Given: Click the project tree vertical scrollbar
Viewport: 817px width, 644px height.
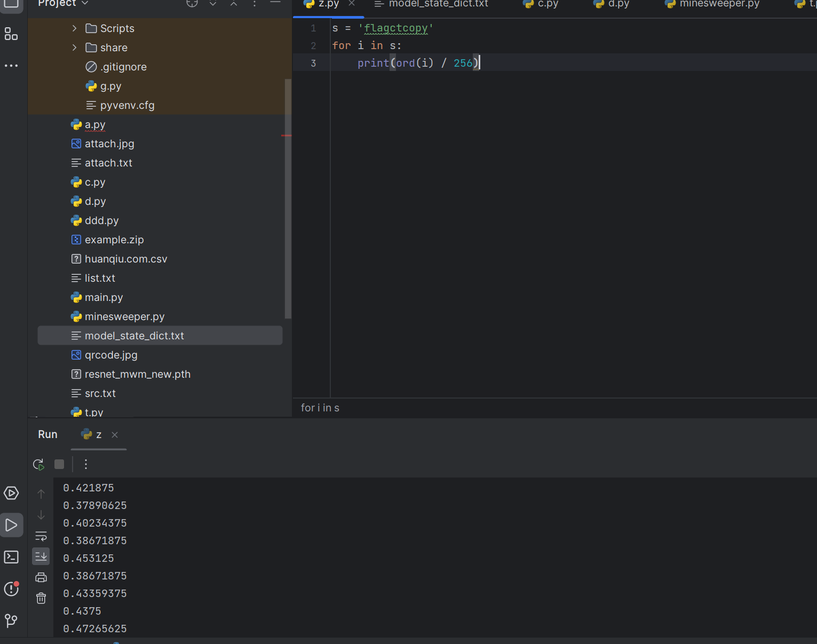Looking at the screenshot, I should coord(288,197).
